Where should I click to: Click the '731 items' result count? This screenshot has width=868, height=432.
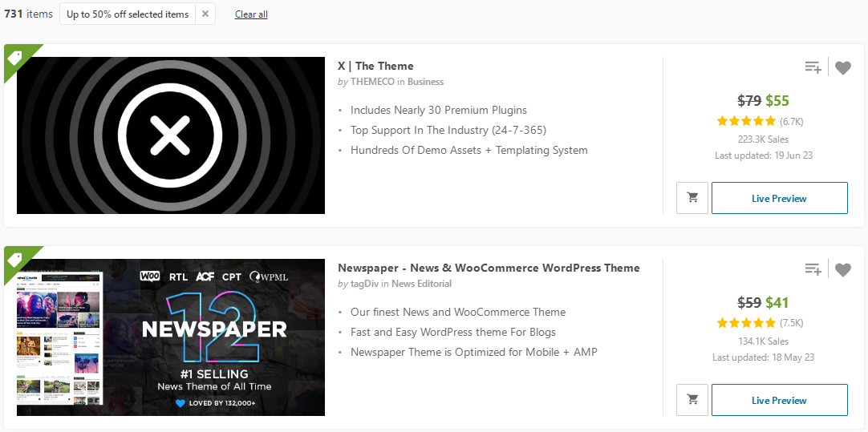tap(28, 14)
